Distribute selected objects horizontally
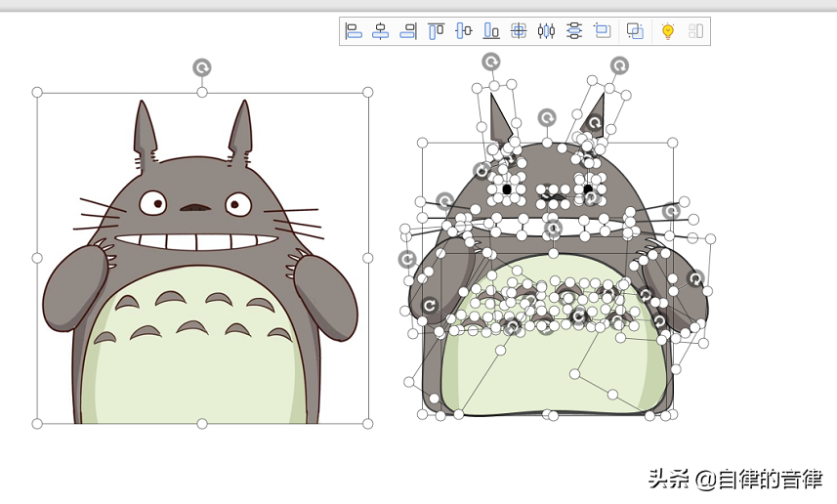This screenshot has height=504, width=837. point(546,31)
